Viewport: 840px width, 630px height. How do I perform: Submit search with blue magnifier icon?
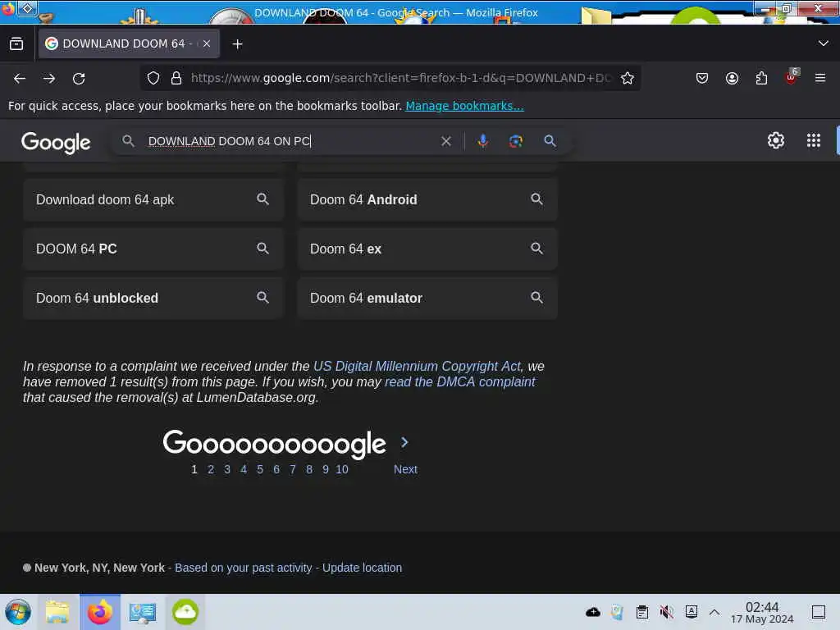550,141
